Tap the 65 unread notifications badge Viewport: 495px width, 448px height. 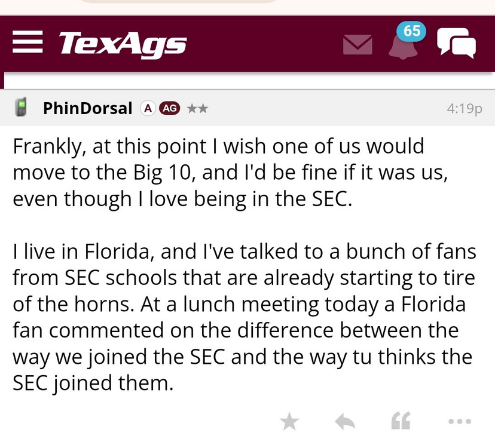point(412,31)
